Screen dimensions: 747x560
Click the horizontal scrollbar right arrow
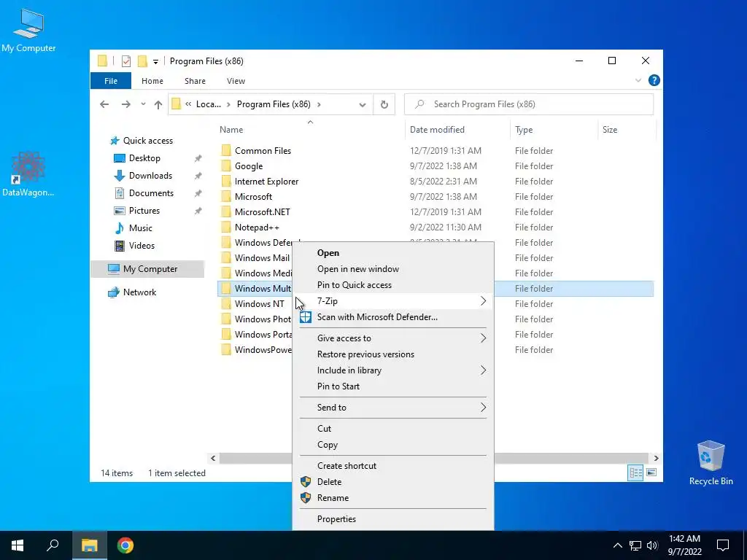coord(656,458)
